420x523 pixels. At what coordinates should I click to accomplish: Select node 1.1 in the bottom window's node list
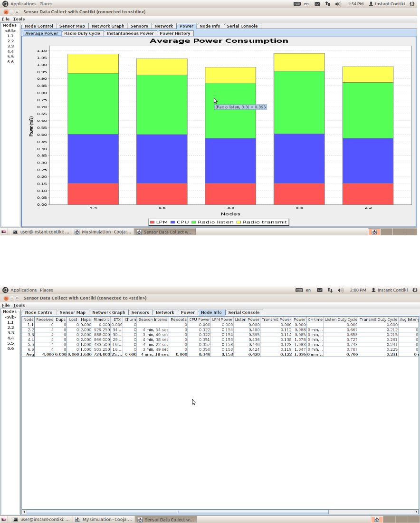click(x=10, y=322)
